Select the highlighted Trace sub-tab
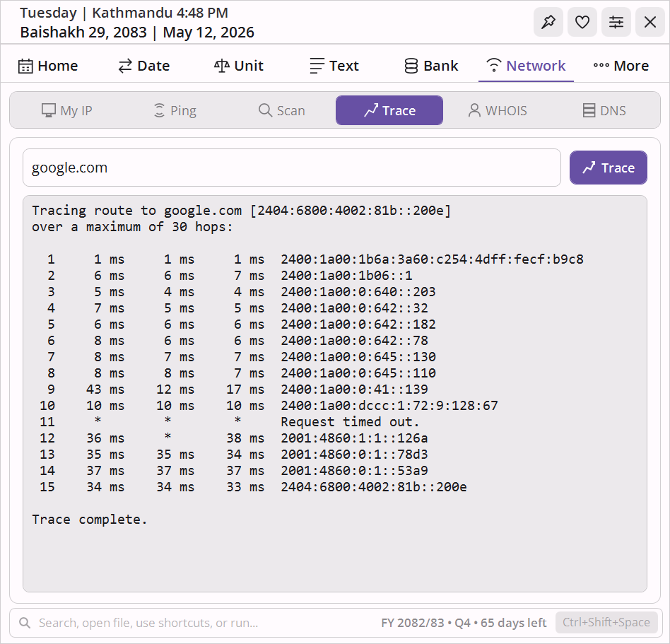Screen dimensions: 670x644 click(x=389, y=111)
